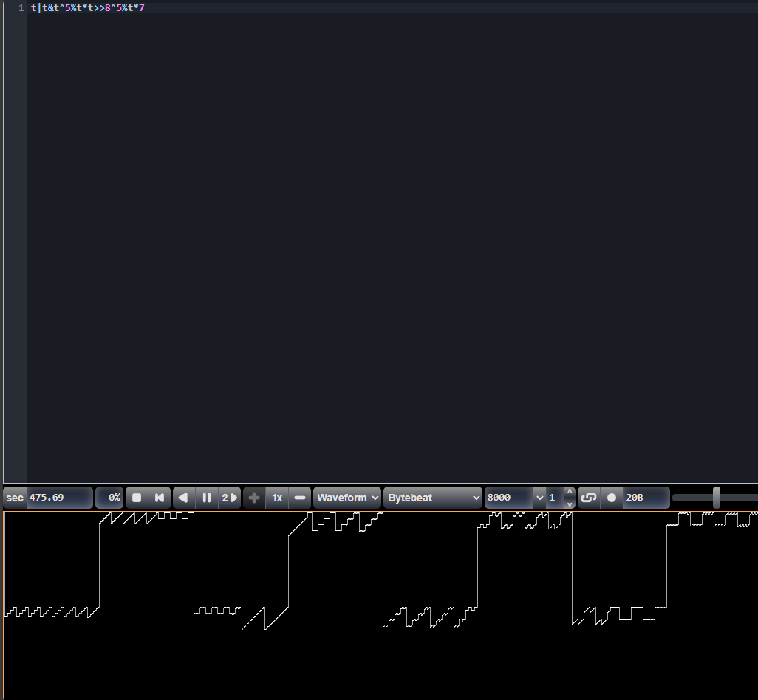
Task: Zoom in the waveform with plus icon
Action: click(254, 498)
